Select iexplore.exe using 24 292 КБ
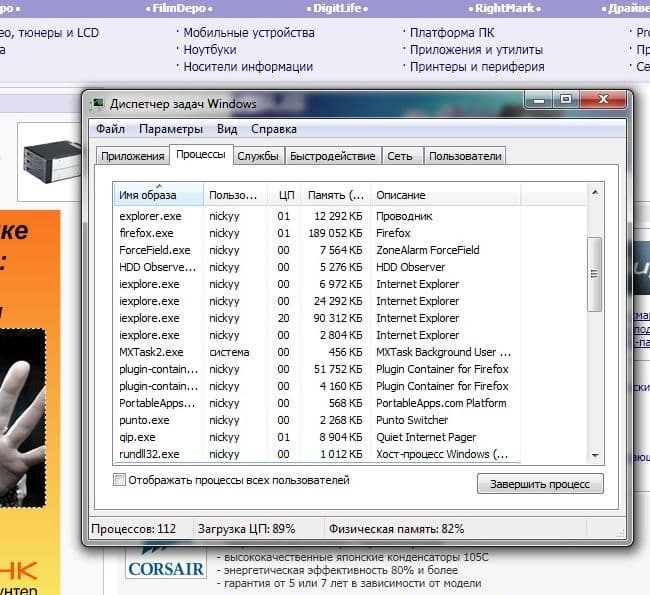The height and width of the screenshot is (595, 650). (x=317, y=301)
